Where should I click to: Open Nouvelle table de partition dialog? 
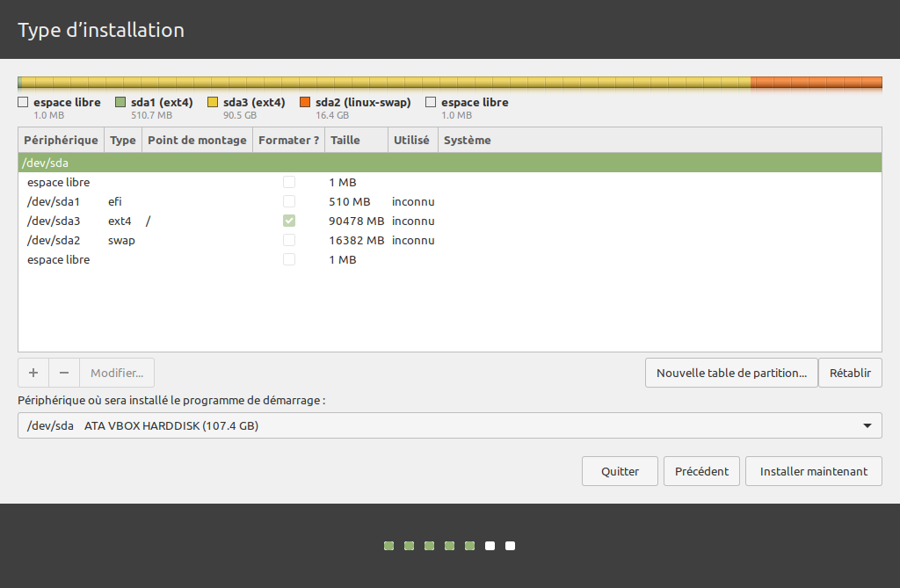731,373
